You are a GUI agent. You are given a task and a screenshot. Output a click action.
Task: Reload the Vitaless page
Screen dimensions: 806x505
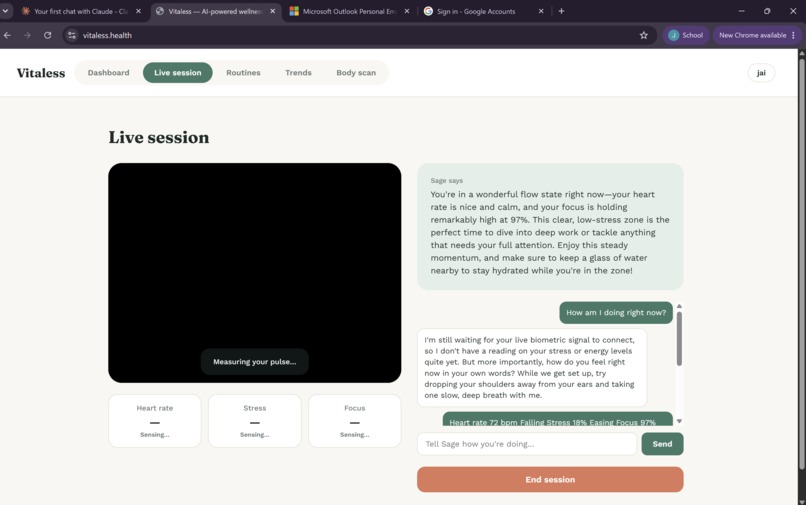pos(47,35)
